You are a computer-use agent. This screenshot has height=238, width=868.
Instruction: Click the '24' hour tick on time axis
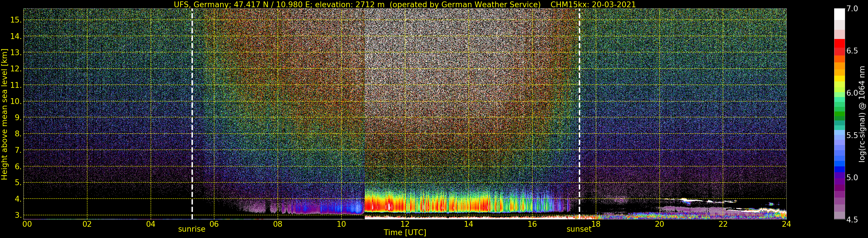786,224
